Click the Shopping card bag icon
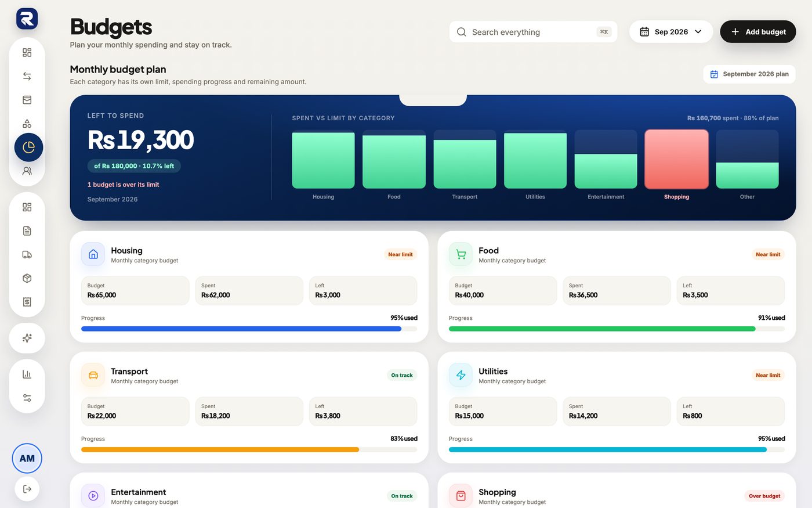The height and width of the screenshot is (508, 812). [x=461, y=496]
